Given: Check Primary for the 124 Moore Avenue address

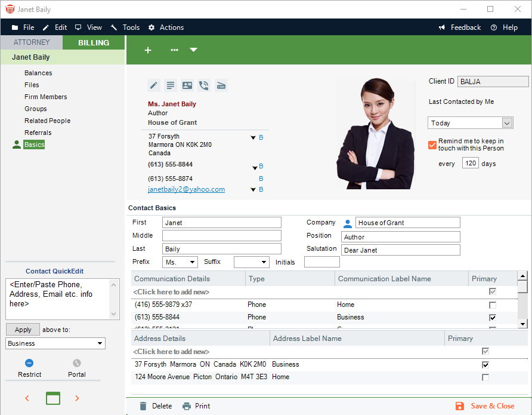Looking at the screenshot, I should pyautogui.click(x=485, y=377).
